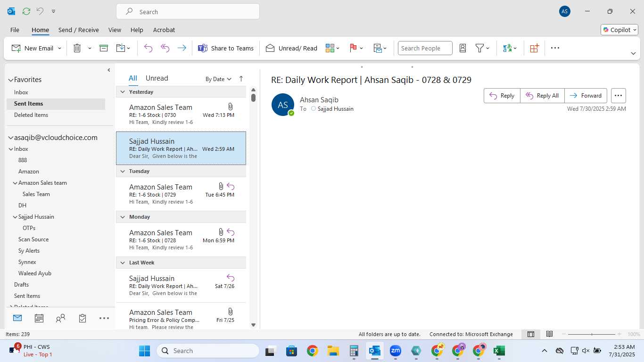Click the zoom in plus button
This screenshot has width=644, height=362.
click(619, 334)
